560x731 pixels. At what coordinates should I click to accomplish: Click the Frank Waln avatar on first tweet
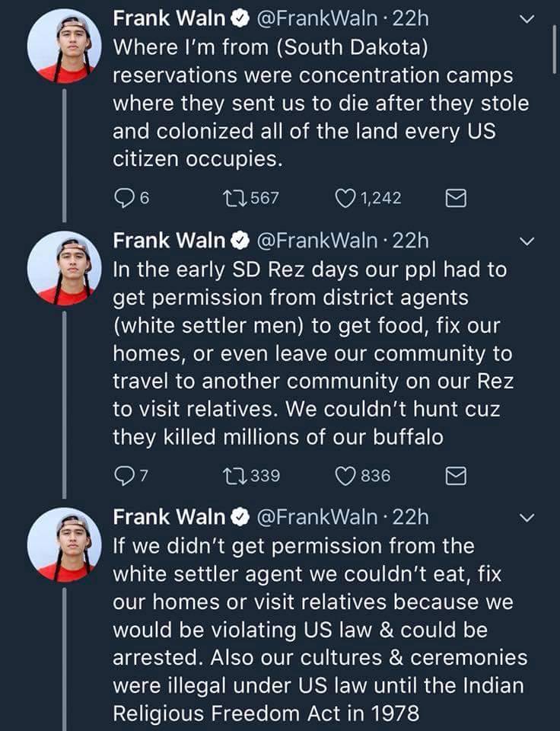tap(64, 47)
